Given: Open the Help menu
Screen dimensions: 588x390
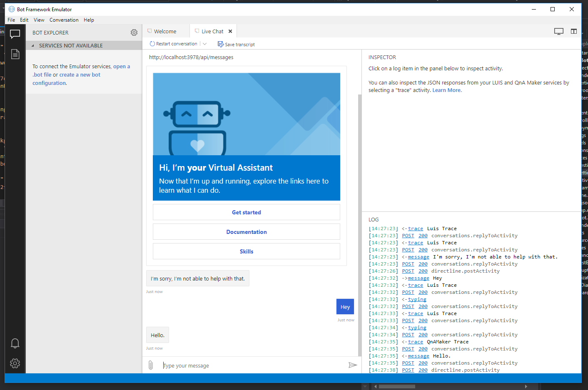Looking at the screenshot, I should 89,20.
